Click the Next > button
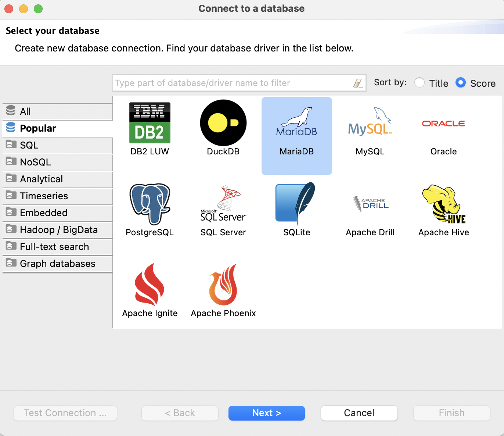 coord(267,413)
